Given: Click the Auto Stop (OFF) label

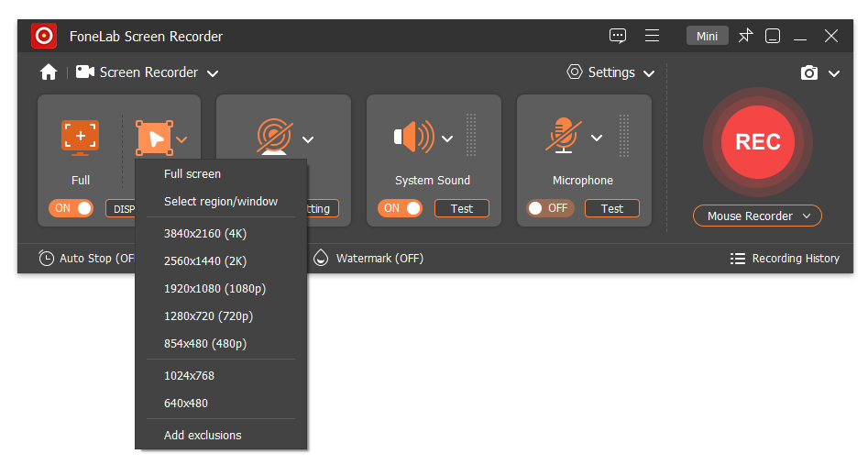Looking at the screenshot, I should (97, 259).
